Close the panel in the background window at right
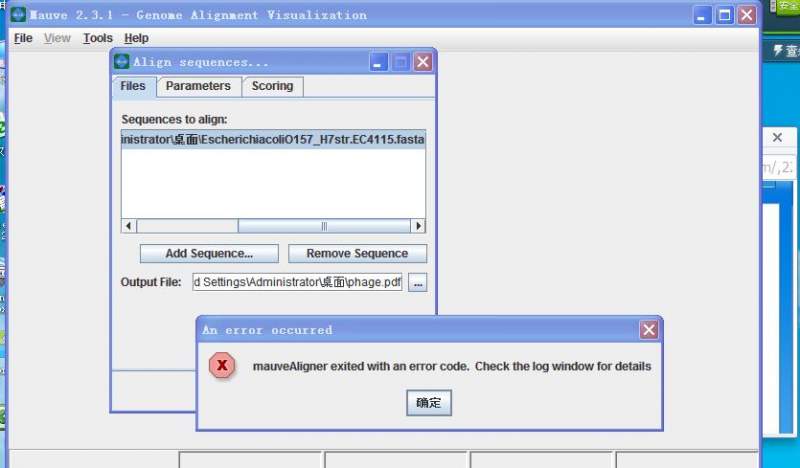 (777, 138)
